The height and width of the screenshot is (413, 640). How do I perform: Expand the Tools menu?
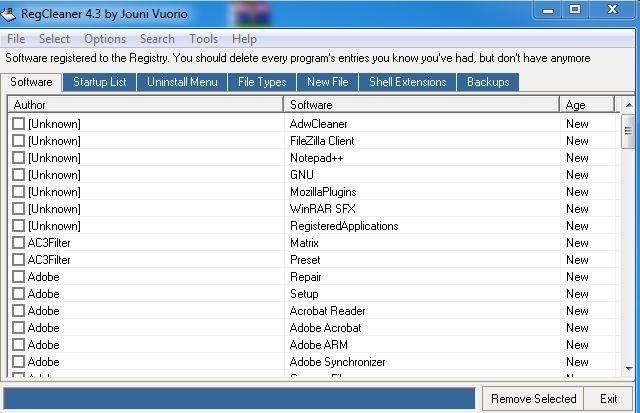[203, 39]
